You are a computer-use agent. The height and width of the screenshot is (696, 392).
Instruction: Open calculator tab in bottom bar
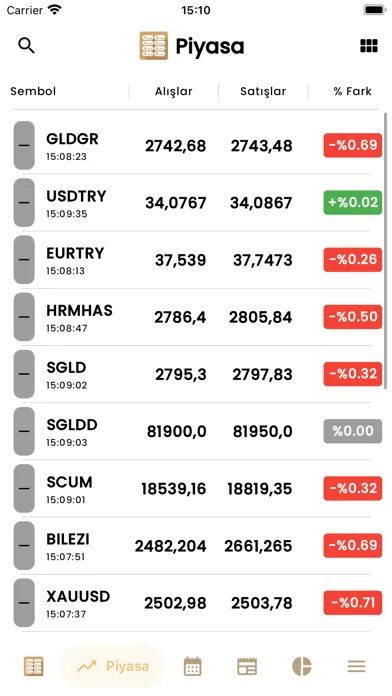(33, 666)
